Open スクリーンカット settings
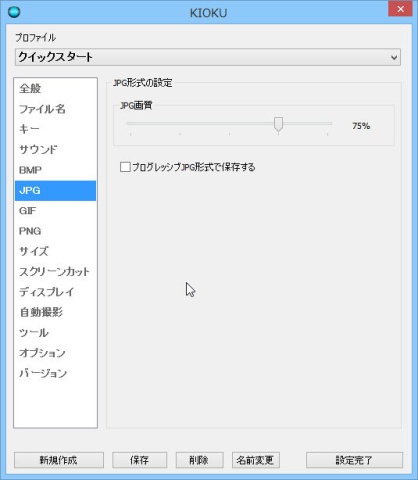This screenshot has height=480, width=418. (x=55, y=272)
